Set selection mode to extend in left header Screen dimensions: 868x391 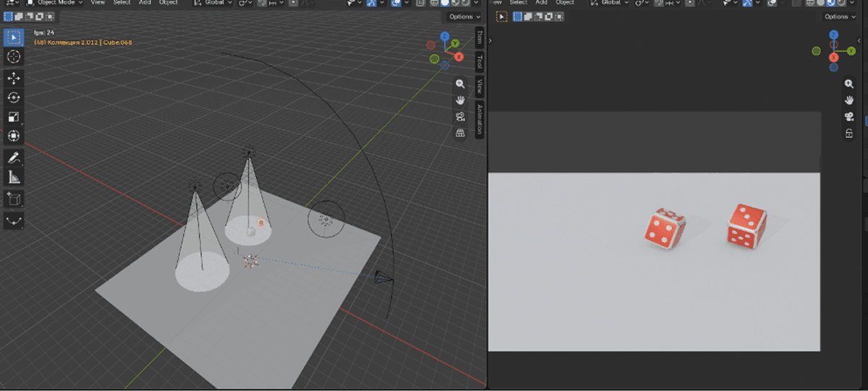click(20, 16)
